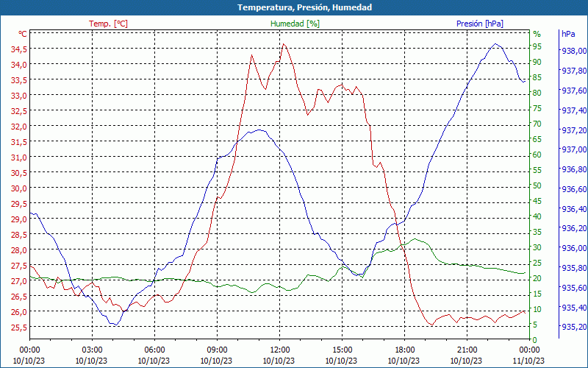Click the 28,0 temperature axis value
This screenshot has height=368, width=588.
click(x=18, y=250)
